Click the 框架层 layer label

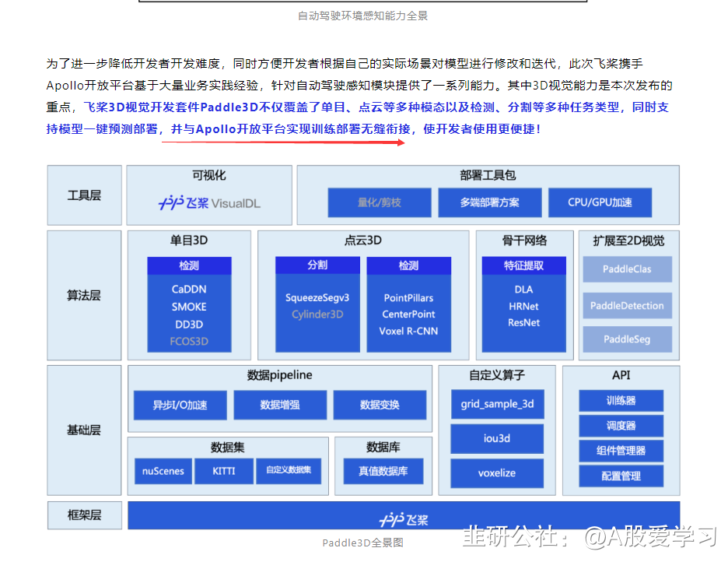[84, 515]
